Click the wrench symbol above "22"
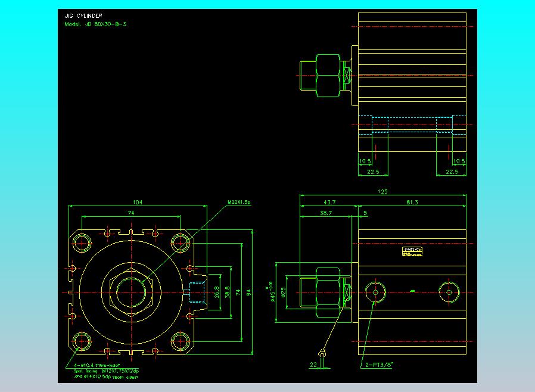This screenshot has height=392, width=535. (x=322, y=354)
